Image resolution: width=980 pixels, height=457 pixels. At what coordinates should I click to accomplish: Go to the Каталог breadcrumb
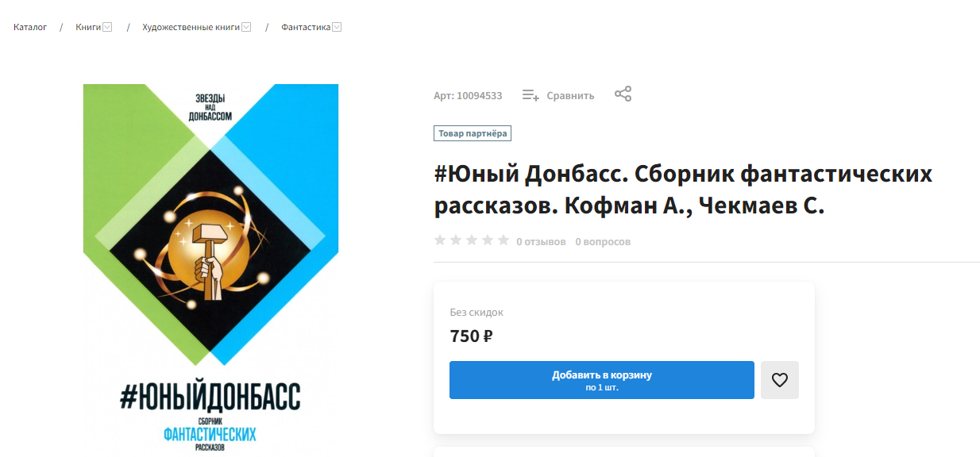[x=30, y=27]
